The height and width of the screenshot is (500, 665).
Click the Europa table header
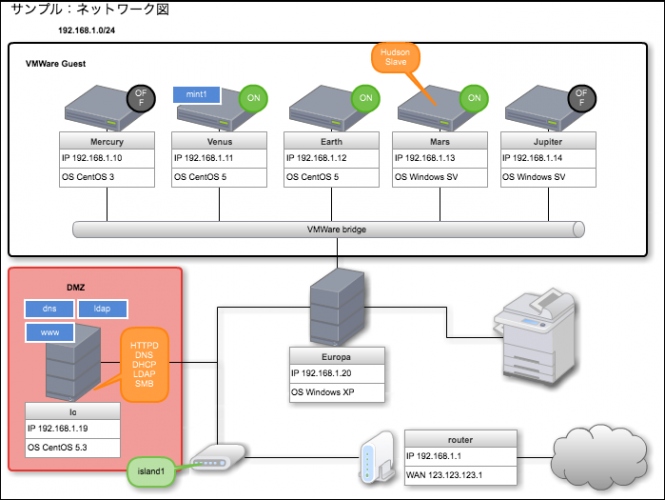pyautogui.click(x=337, y=357)
